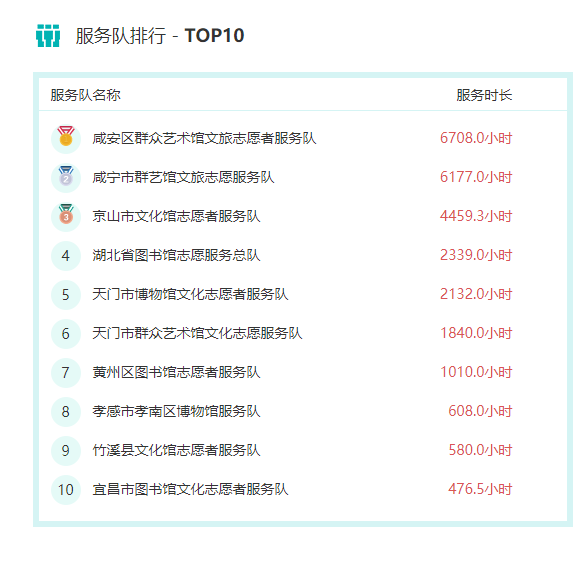Click the teal team ranking icon beside title
This screenshot has height=562, width=583.
[48, 36]
